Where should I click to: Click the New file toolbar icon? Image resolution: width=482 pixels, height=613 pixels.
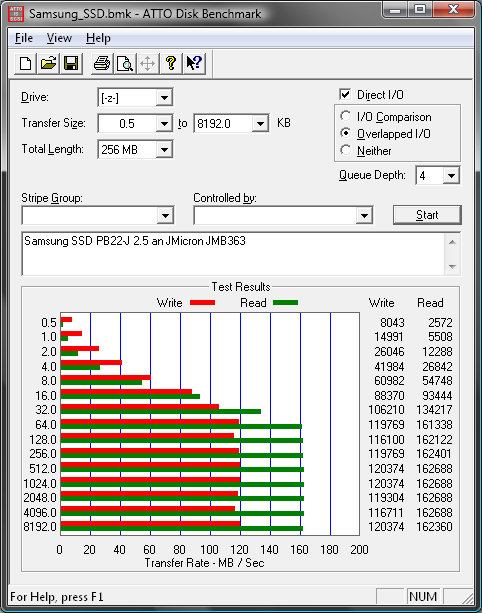25,63
